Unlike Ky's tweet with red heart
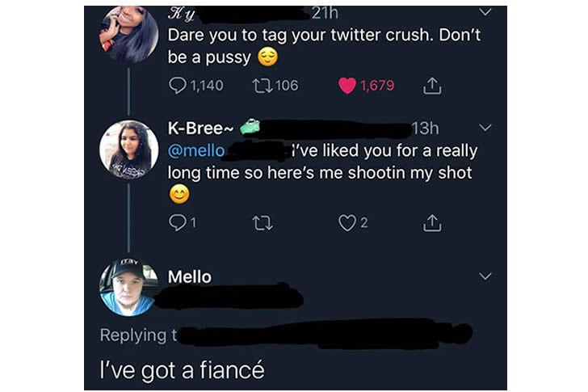This screenshot has width=588, height=392. click(x=347, y=85)
